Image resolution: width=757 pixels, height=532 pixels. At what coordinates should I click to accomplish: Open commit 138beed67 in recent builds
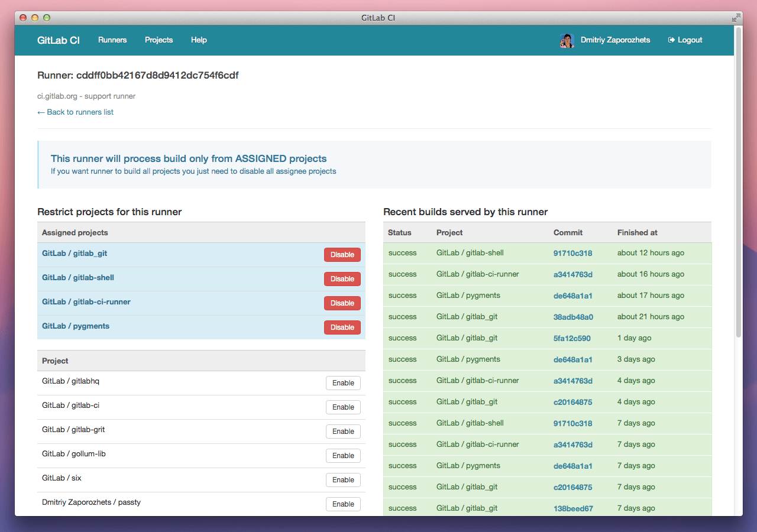click(573, 508)
